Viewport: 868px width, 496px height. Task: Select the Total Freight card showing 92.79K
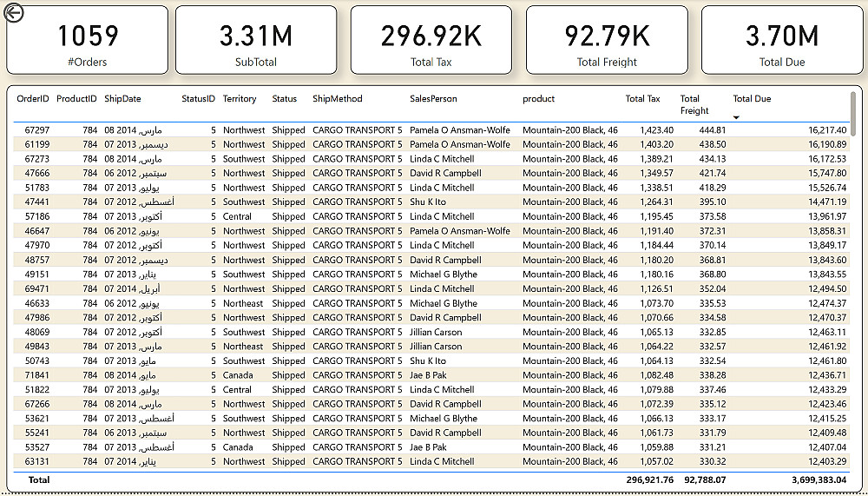(x=607, y=40)
